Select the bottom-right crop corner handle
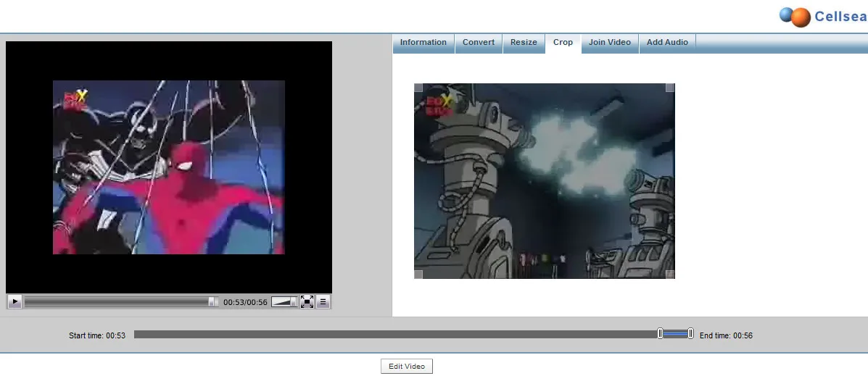Image resolution: width=868 pixels, height=376 pixels. pyautogui.click(x=670, y=274)
